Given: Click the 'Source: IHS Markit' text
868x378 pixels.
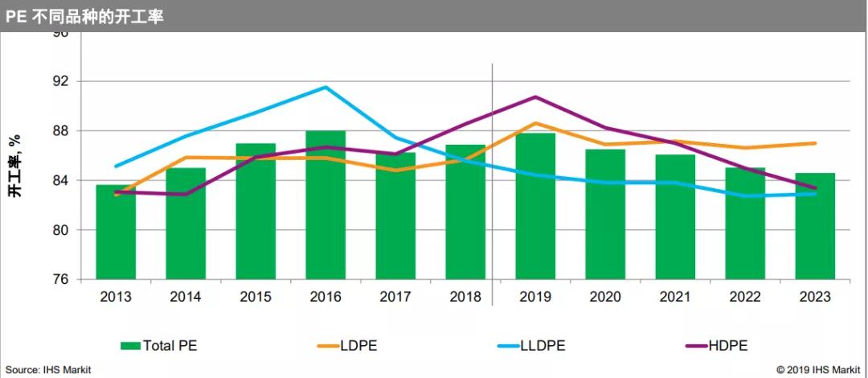Looking at the screenshot, I should pyautogui.click(x=48, y=370).
